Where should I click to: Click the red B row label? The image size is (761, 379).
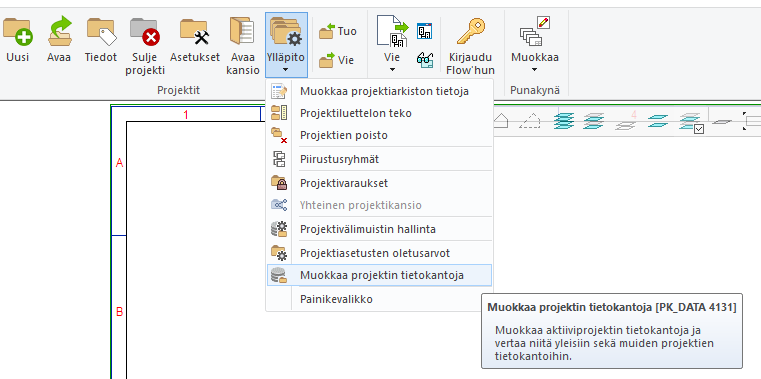click(x=119, y=312)
